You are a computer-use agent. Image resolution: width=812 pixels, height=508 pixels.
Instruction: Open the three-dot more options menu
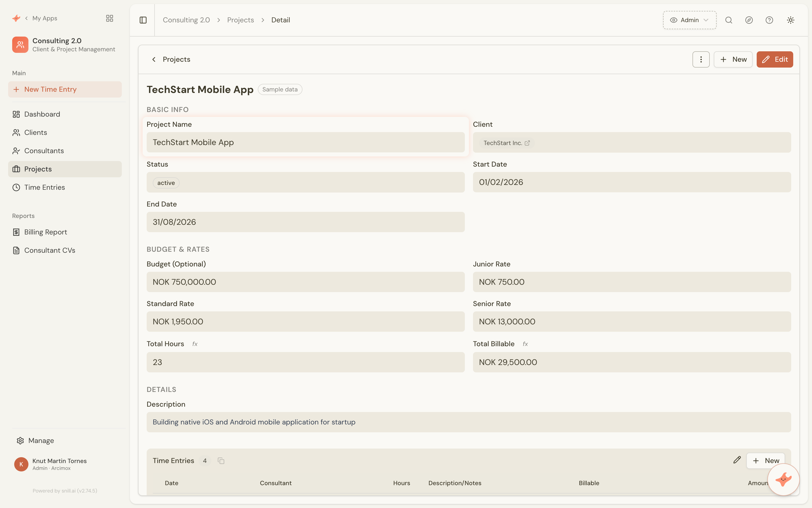(701, 59)
